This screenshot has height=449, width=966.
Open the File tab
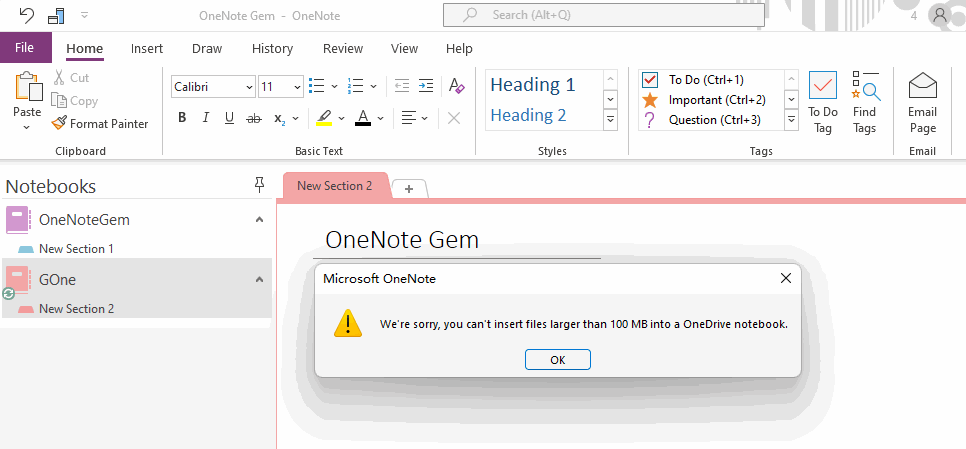[x=25, y=48]
